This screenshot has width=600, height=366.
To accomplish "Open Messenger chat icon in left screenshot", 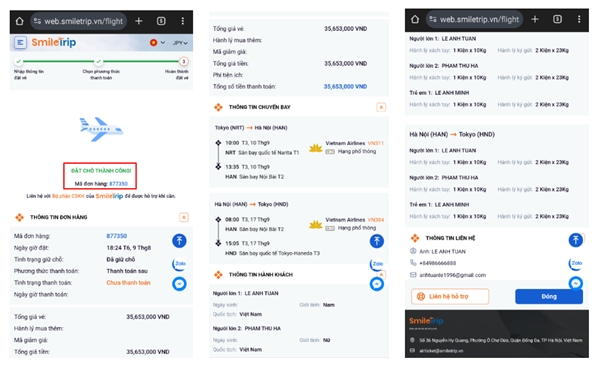I will pyautogui.click(x=179, y=284).
